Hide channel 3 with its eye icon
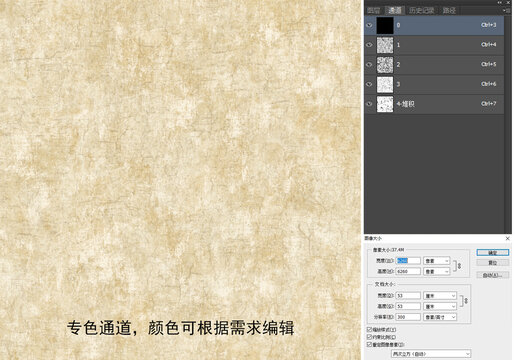The width and height of the screenshot is (515, 360). [369, 84]
